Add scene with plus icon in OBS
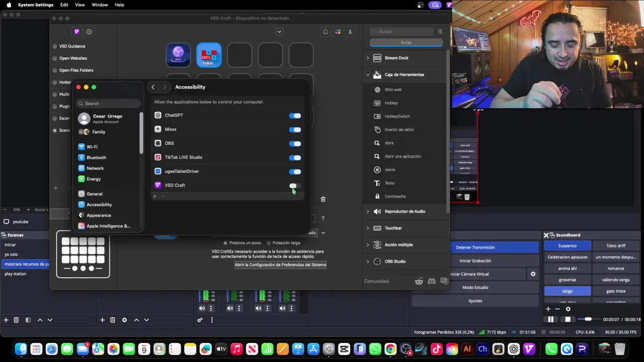The height and width of the screenshot is (362, 644). click(x=6, y=320)
